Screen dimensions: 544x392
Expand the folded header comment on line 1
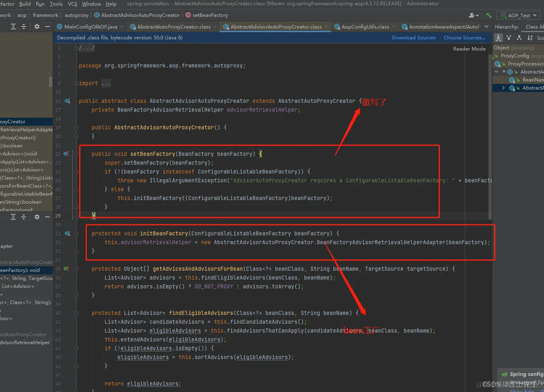click(x=76, y=48)
